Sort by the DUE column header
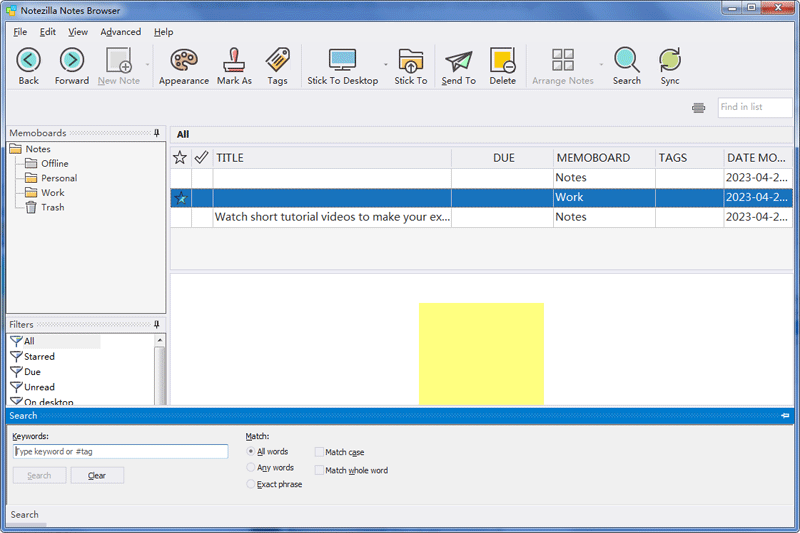Viewport: 800px width, 533px height. (503, 158)
